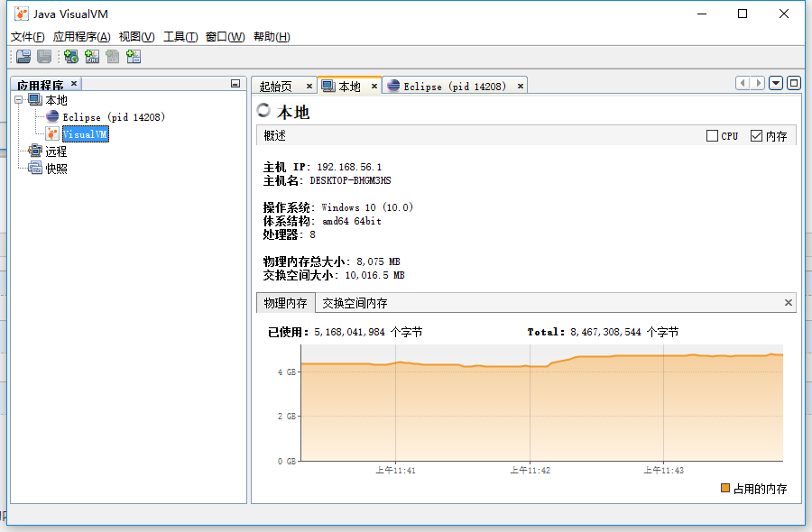Select Eclipse (pid 14208) in tree

(114, 117)
